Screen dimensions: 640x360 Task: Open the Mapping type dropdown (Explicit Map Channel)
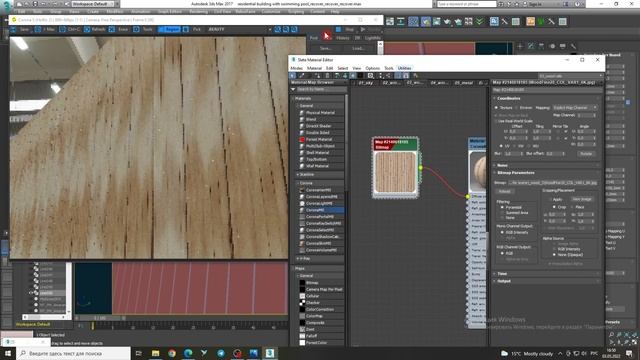point(575,108)
